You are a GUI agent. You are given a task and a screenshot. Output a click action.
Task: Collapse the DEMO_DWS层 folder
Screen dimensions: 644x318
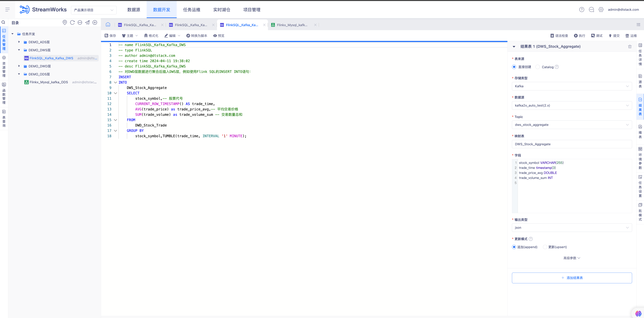(x=19, y=50)
